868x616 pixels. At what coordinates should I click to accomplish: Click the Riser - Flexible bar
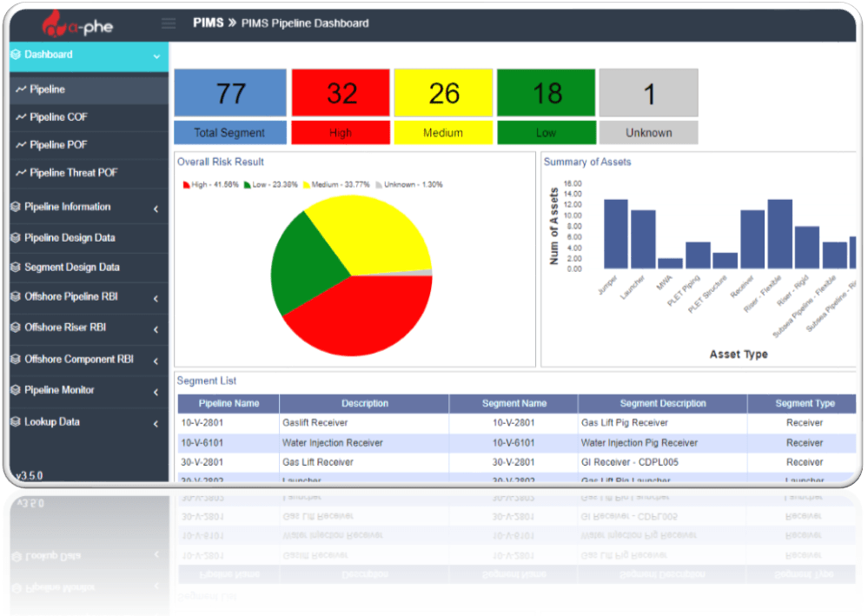[x=779, y=234]
